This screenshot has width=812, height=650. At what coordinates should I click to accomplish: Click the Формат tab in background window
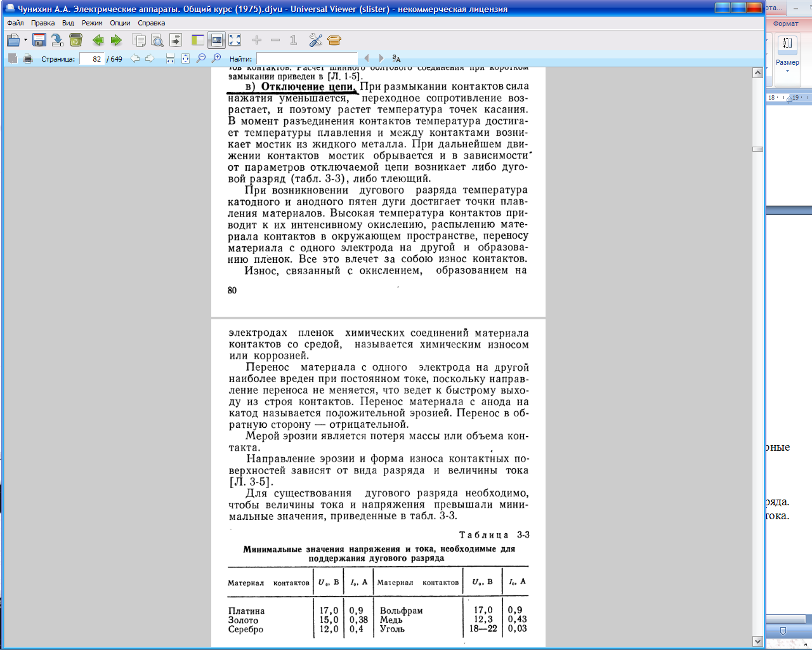(x=785, y=23)
